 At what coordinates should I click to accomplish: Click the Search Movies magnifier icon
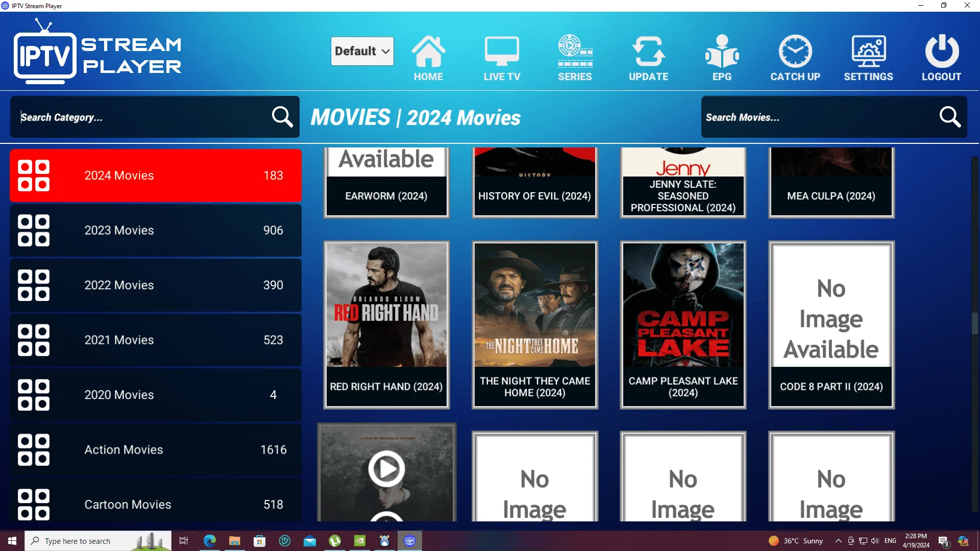(950, 117)
